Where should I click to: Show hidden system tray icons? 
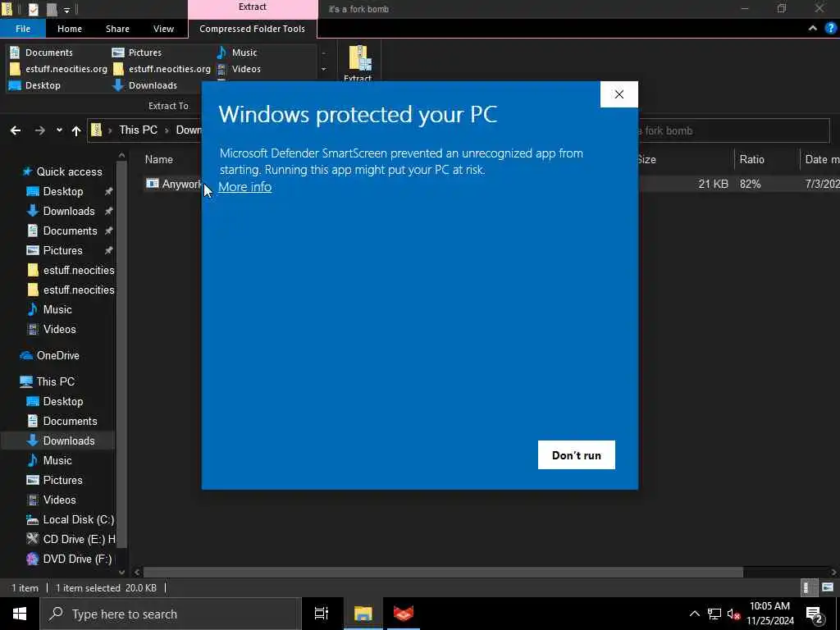[x=694, y=614]
